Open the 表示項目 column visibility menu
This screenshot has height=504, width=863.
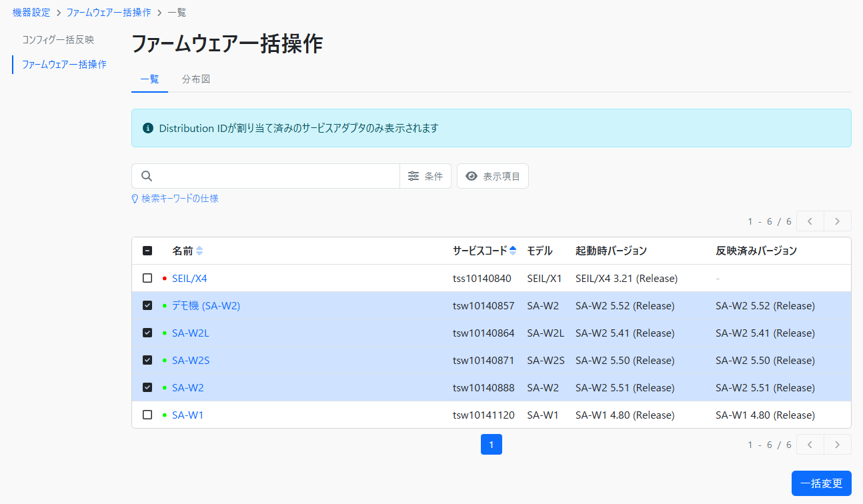[x=493, y=176]
